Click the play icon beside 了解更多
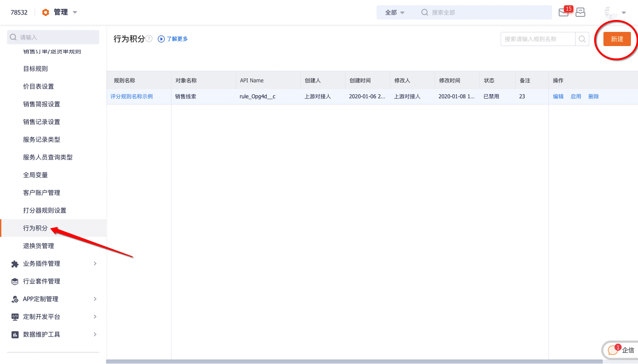638x364 pixels. (161, 39)
